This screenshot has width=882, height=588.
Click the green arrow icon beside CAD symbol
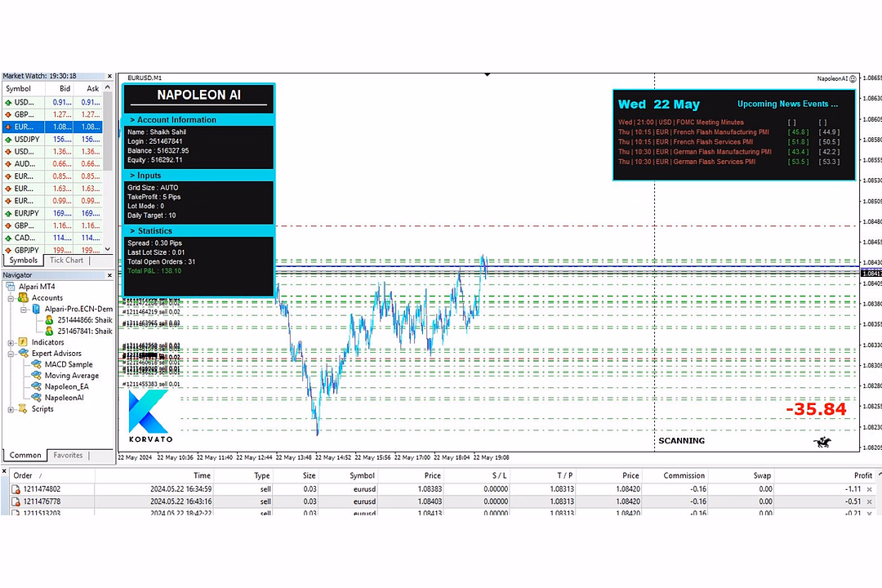click(8, 238)
